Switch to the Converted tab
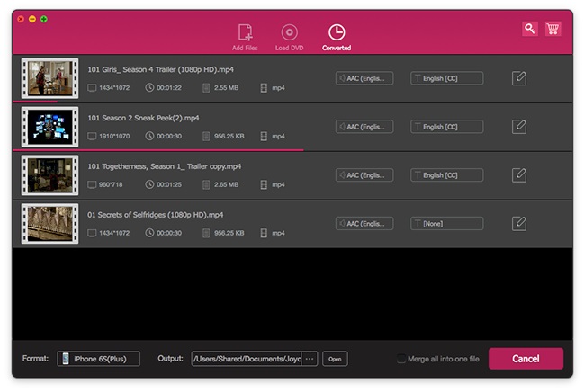This screenshot has height=392, width=585. click(337, 36)
